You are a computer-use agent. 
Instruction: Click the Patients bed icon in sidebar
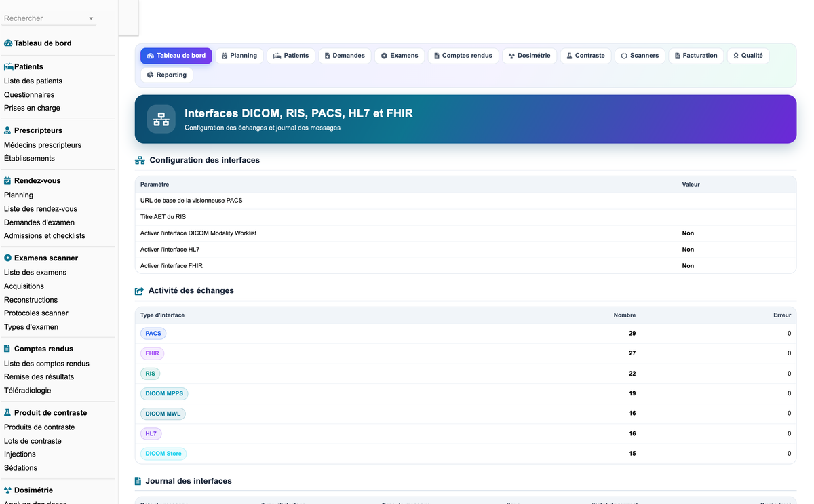click(x=9, y=67)
